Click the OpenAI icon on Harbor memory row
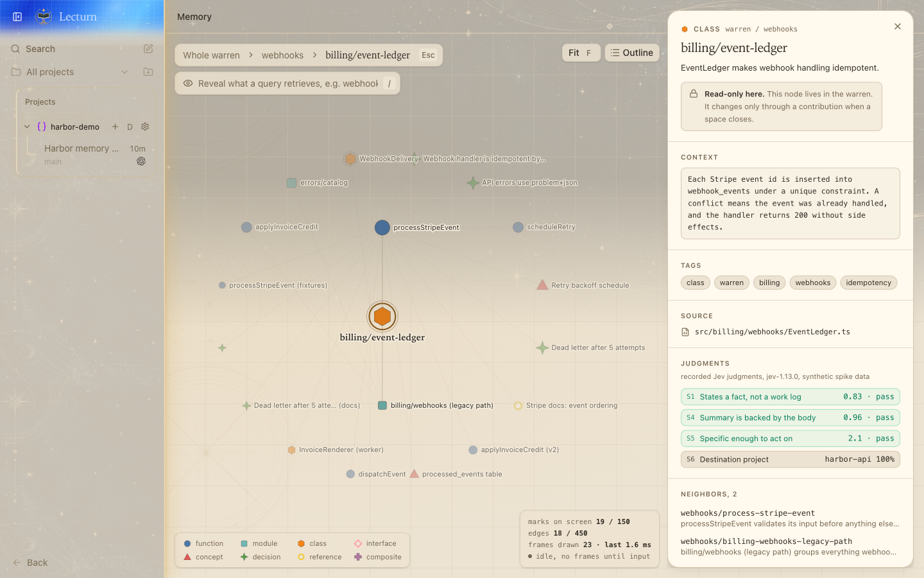 tap(141, 161)
